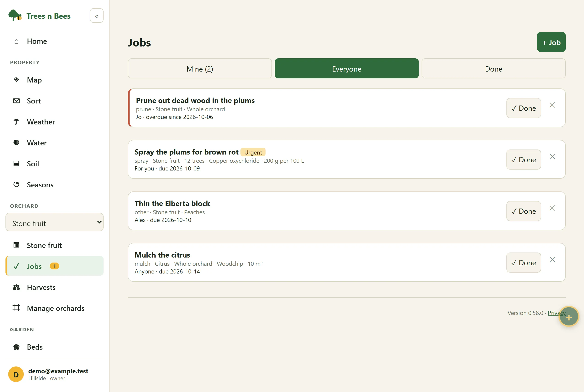Click the Jobs checkmark icon in sidebar
This screenshot has width=584, height=392.
tap(16, 266)
